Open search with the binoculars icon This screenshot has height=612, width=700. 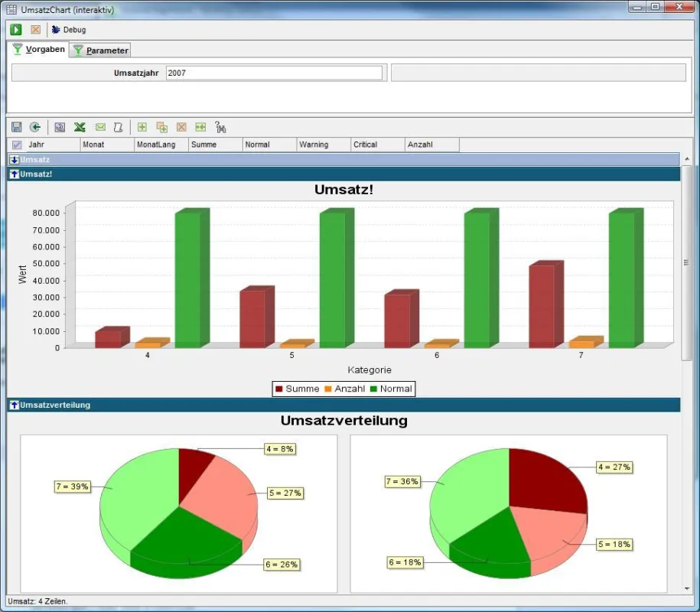(x=220, y=127)
